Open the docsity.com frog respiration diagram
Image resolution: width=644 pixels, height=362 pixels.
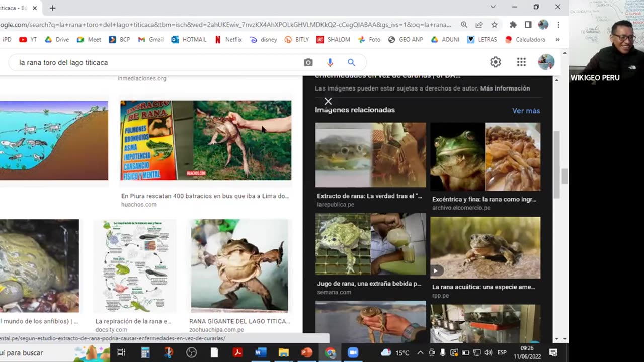(135, 265)
